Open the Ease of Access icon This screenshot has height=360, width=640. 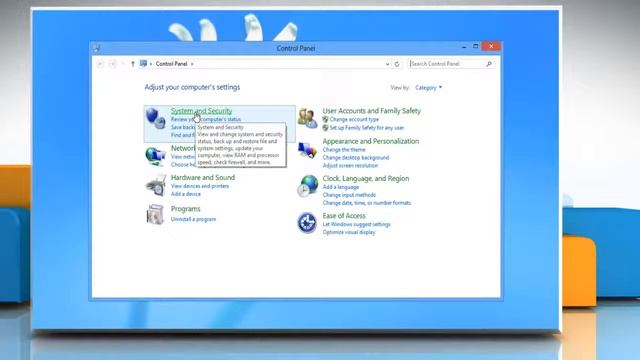[307, 223]
